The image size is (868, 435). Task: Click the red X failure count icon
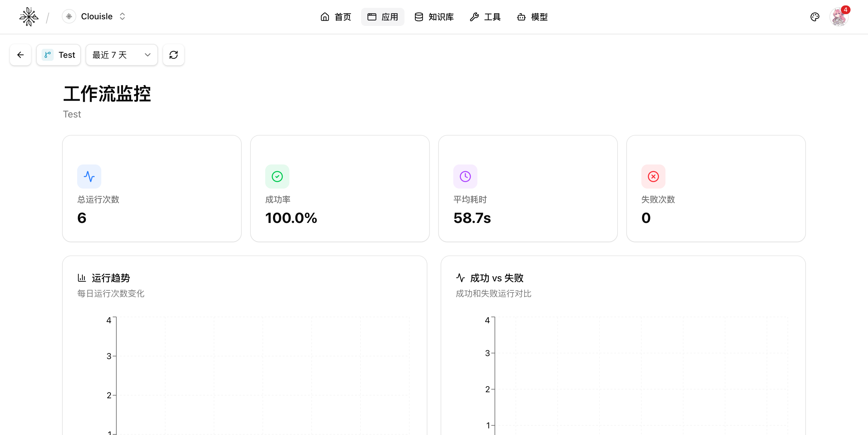[x=653, y=177]
